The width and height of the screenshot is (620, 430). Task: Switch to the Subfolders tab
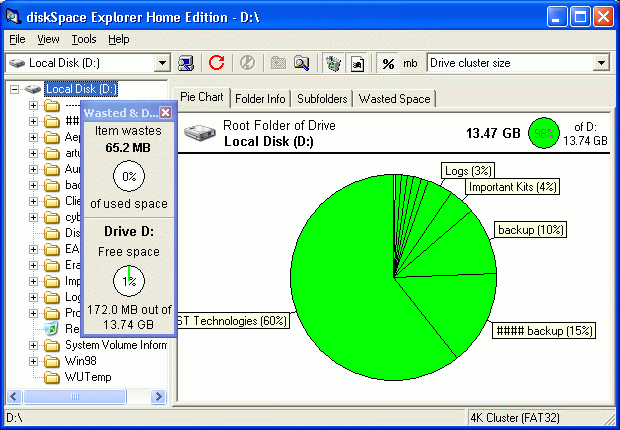click(x=322, y=99)
